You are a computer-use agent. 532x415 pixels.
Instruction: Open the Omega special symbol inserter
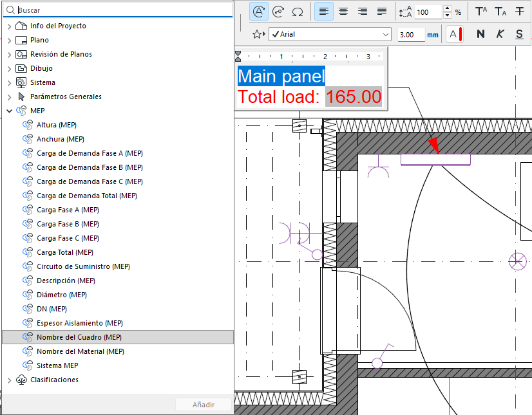(298, 12)
